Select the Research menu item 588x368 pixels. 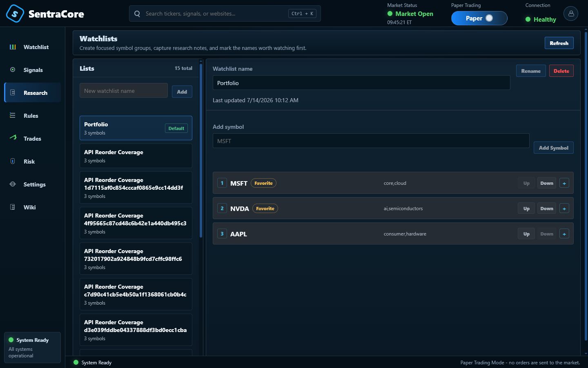(x=33, y=93)
